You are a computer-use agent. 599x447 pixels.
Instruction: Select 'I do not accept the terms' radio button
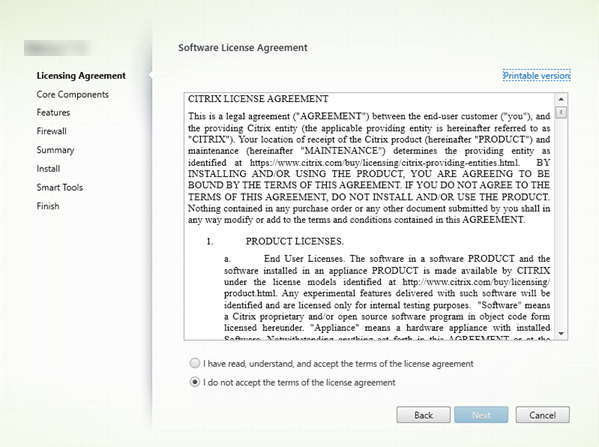point(195,382)
